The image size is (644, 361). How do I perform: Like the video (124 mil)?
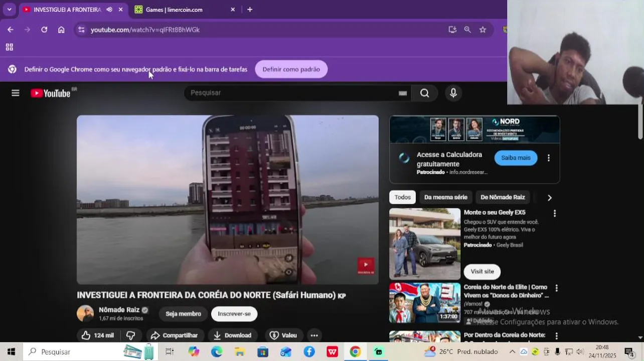(x=98, y=335)
